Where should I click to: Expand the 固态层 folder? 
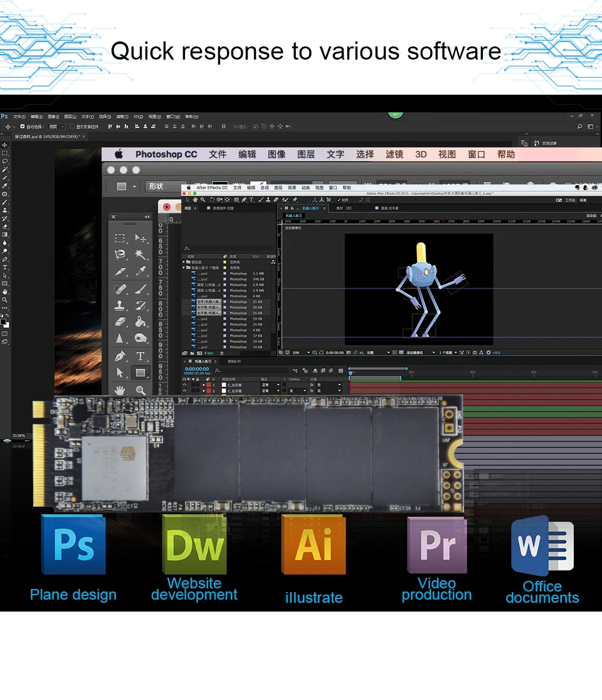pos(184,262)
